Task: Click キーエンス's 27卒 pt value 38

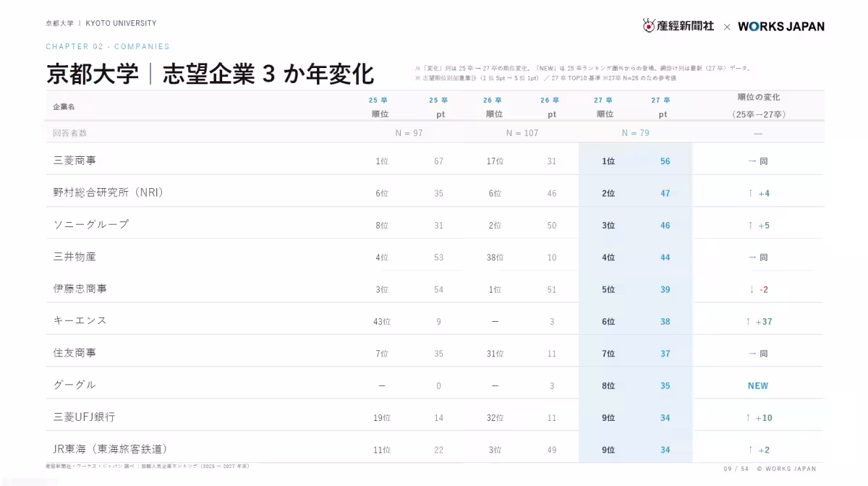Action: (x=665, y=322)
